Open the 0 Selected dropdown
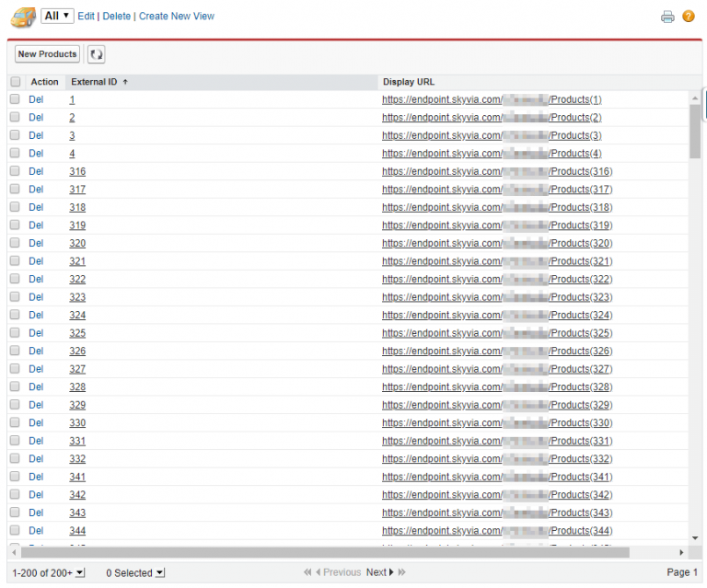 pyautogui.click(x=159, y=573)
